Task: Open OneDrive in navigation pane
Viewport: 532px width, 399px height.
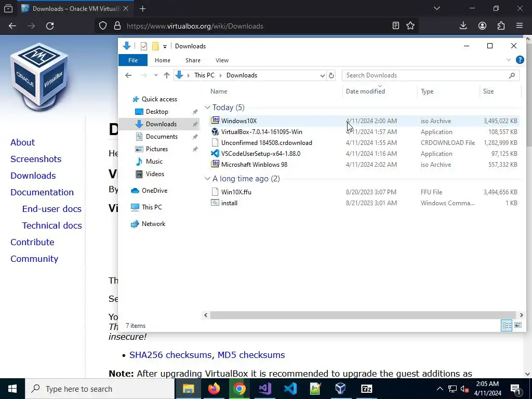Action: point(154,190)
